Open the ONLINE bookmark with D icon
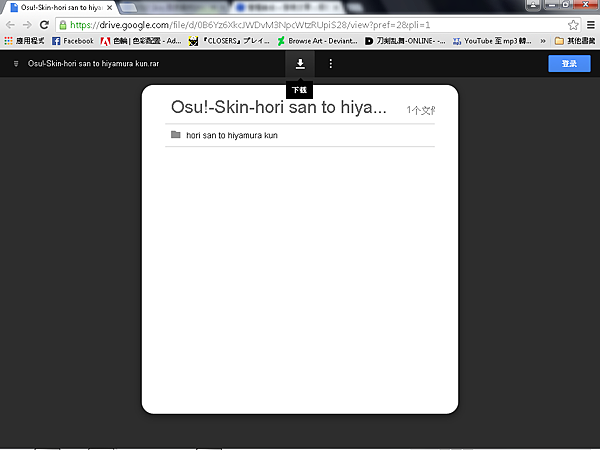The height and width of the screenshot is (450, 600). click(405, 41)
